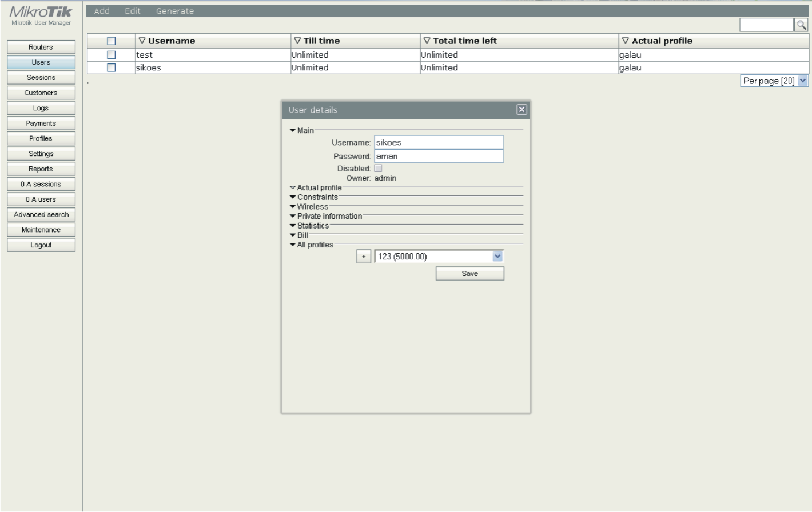Click Save in the User details dialog
This screenshot has width=812, height=512.
tap(469, 273)
